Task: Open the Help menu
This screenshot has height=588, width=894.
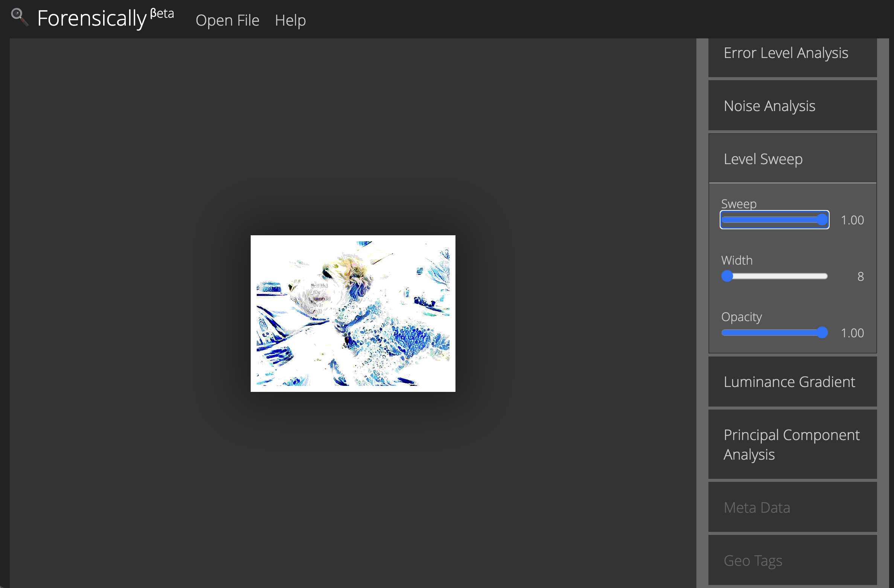Action: [x=290, y=20]
